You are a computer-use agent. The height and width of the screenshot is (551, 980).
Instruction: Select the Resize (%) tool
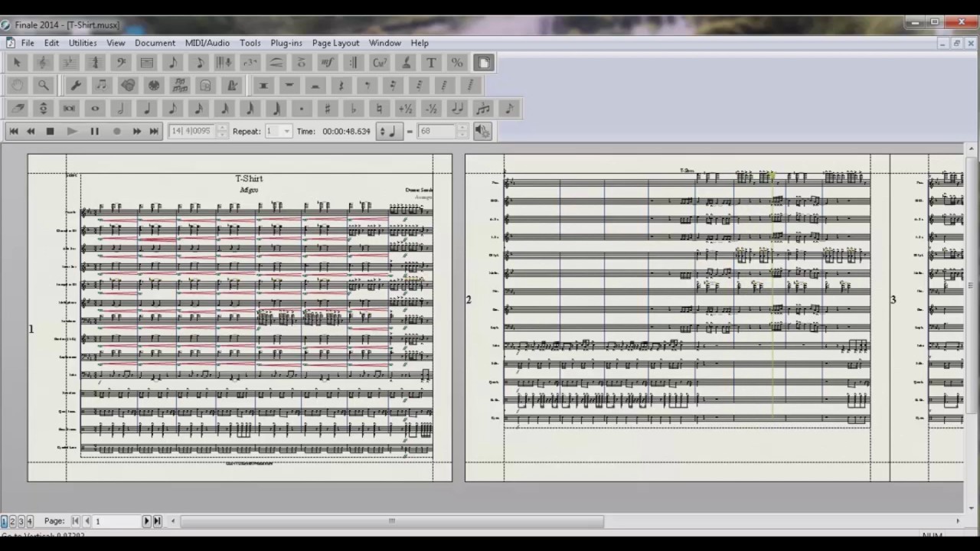coord(457,63)
